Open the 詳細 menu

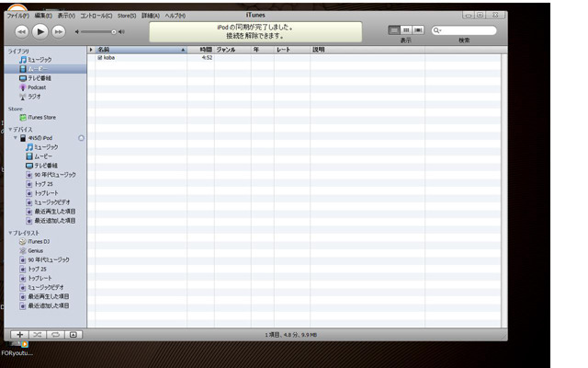151,16
